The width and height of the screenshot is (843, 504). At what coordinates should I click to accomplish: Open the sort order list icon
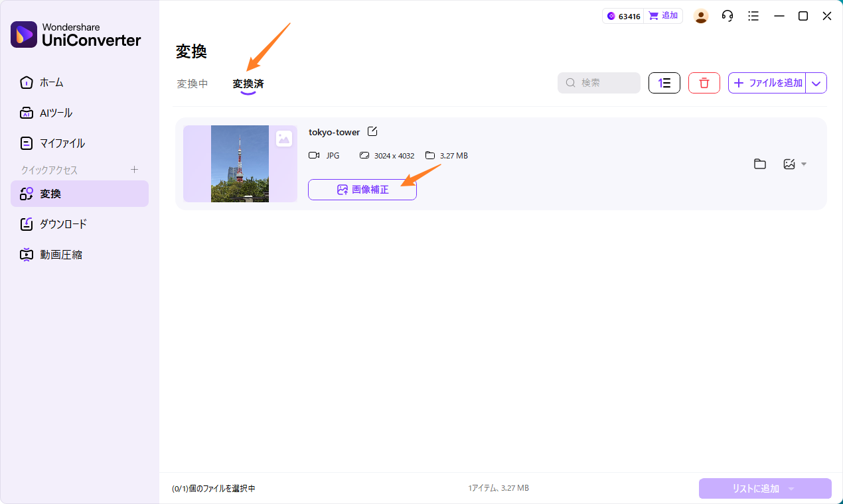click(664, 82)
